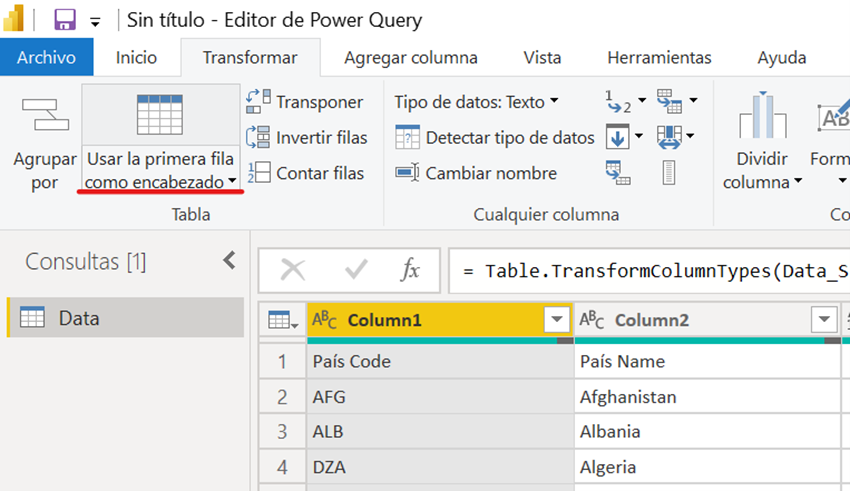Click the Formato ABC icon

[834, 115]
